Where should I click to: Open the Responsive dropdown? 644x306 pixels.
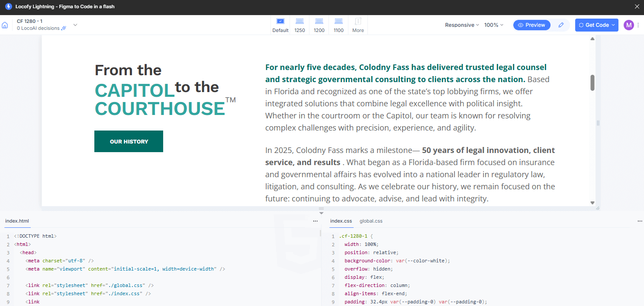tap(462, 25)
